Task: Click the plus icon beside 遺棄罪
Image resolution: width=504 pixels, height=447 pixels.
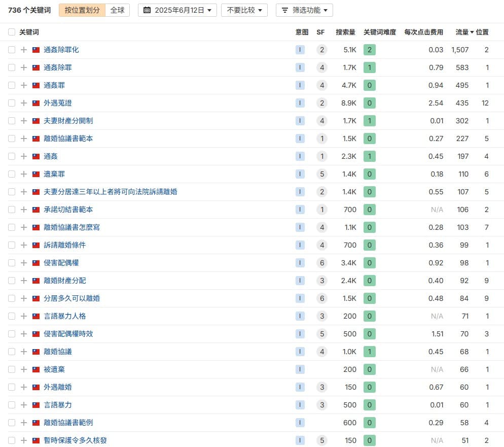Action: coord(23,174)
